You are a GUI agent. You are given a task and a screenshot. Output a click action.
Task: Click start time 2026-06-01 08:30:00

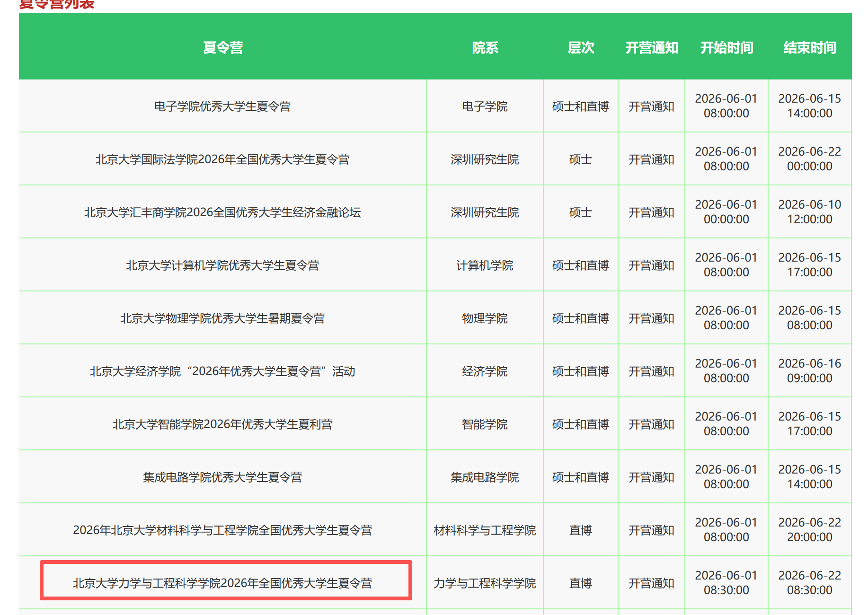click(726, 583)
